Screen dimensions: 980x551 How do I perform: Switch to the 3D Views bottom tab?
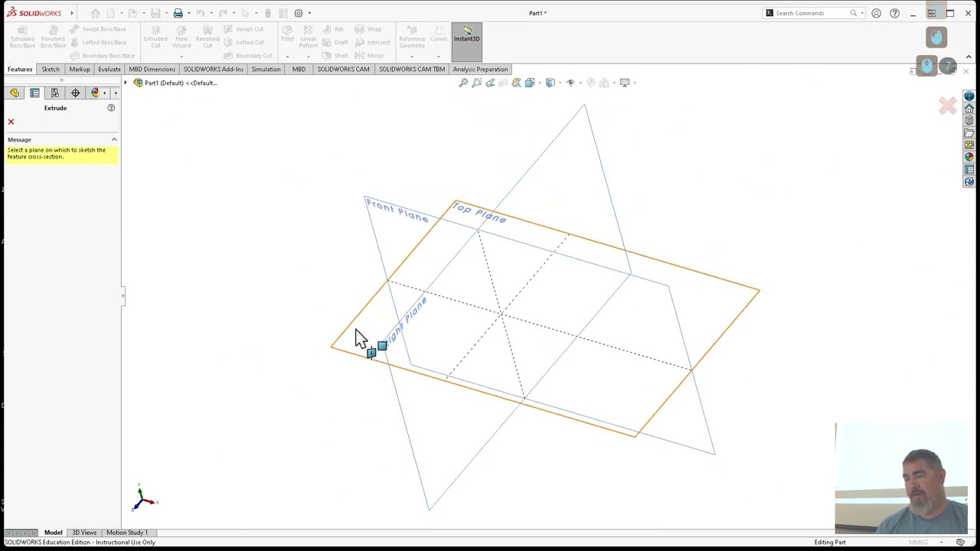tap(84, 533)
